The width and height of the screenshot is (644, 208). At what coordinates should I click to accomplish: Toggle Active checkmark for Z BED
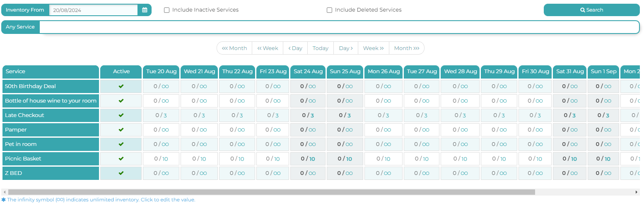point(121,173)
